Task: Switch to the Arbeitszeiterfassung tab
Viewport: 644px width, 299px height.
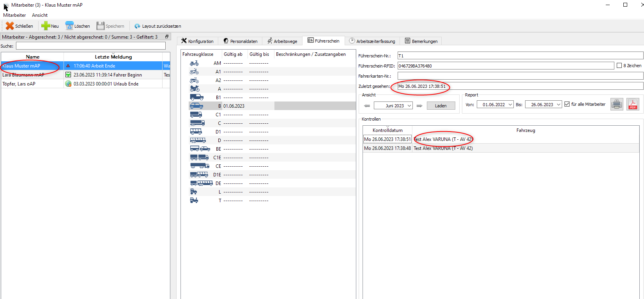Action: tap(372, 41)
